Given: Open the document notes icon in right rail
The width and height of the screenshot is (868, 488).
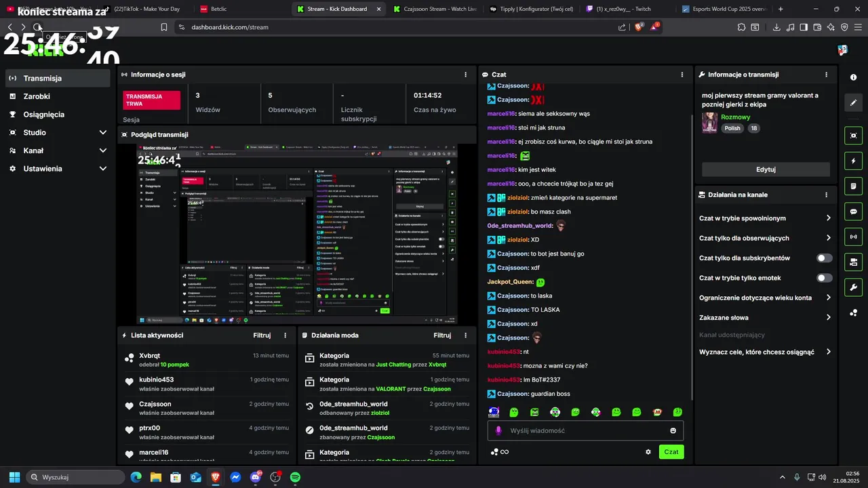Looking at the screenshot, I should (x=853, y=186).
